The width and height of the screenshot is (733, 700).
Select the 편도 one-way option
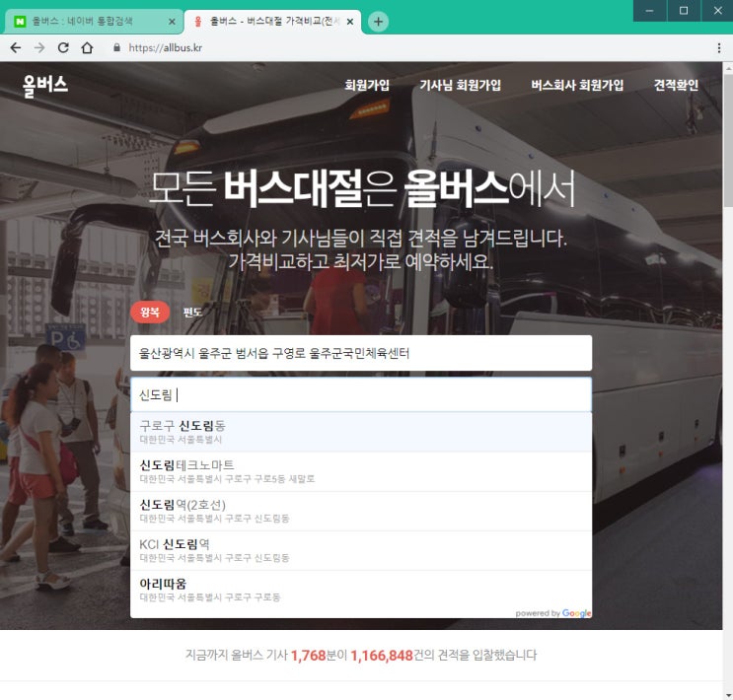click(192, 313)
